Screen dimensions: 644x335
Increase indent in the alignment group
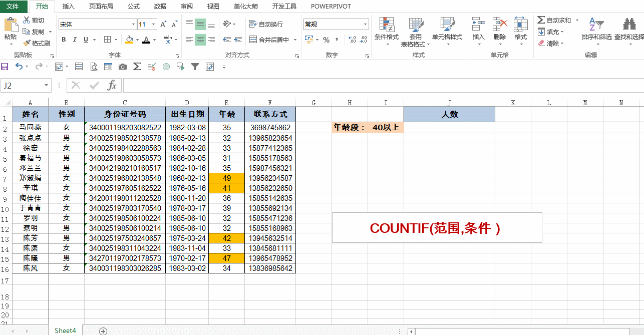(x=238, y=40)
